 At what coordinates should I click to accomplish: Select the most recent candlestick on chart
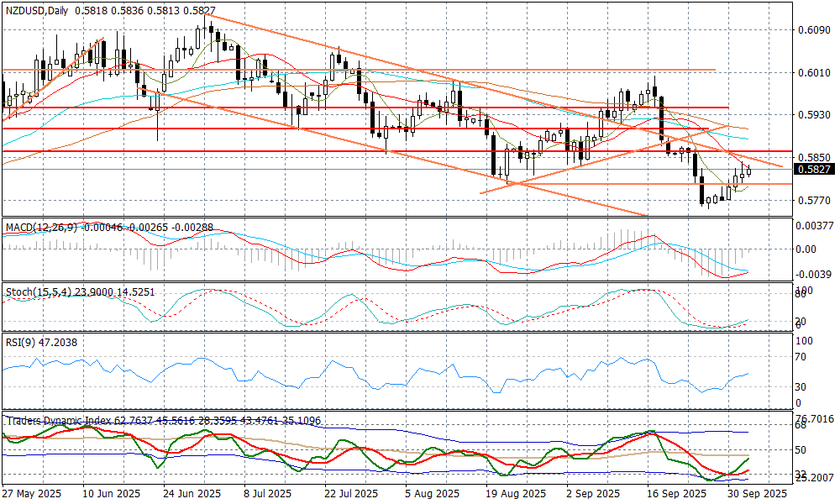point(749,171)
